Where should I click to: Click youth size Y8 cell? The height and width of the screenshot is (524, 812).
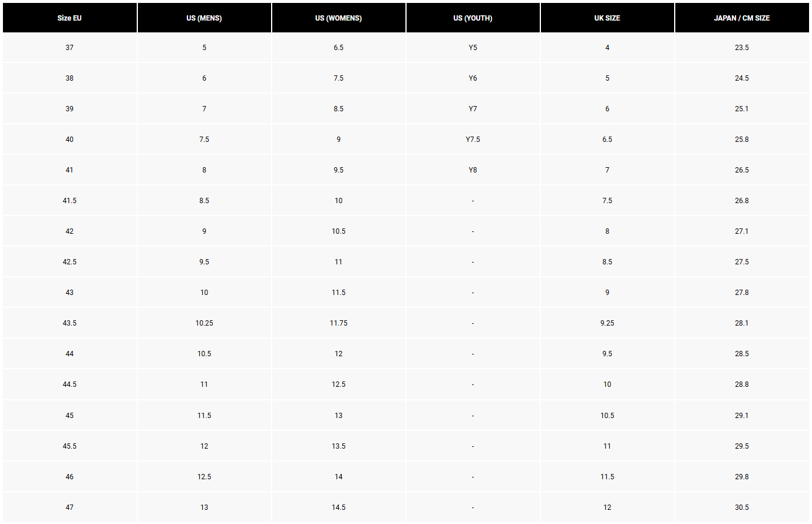point(473,170)
